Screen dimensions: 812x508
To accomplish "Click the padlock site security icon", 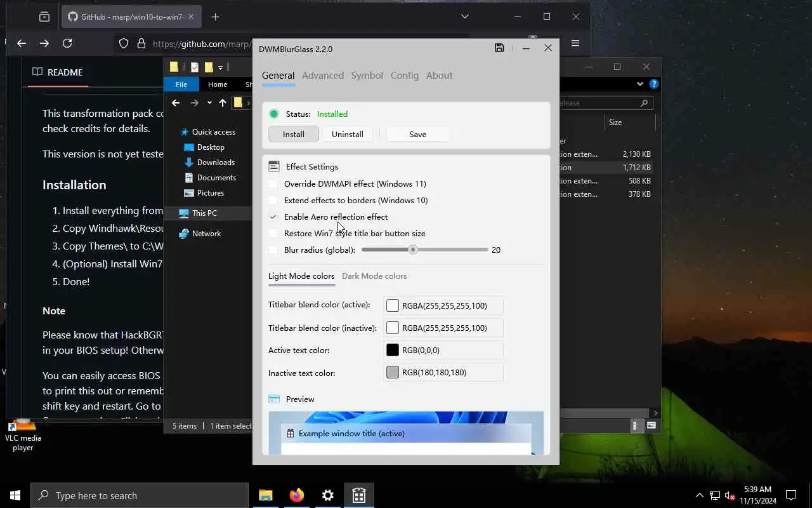I will [x=141, y=44].
